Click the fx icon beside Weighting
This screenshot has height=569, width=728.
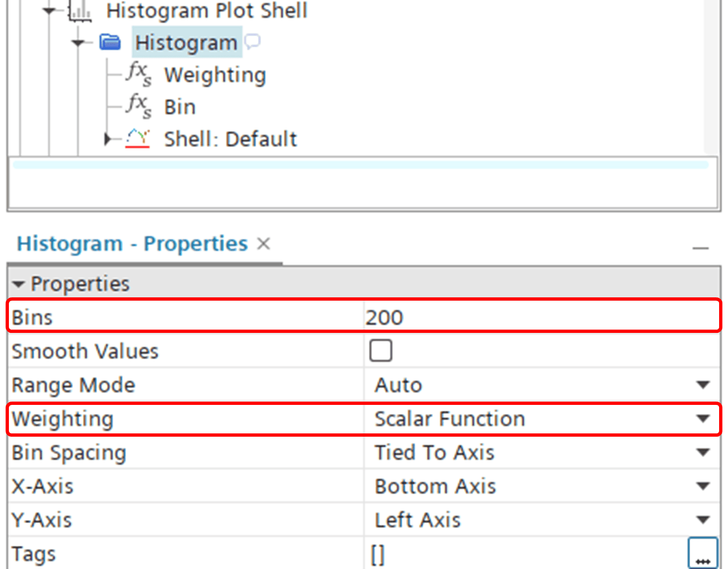[x=138, y=74]
